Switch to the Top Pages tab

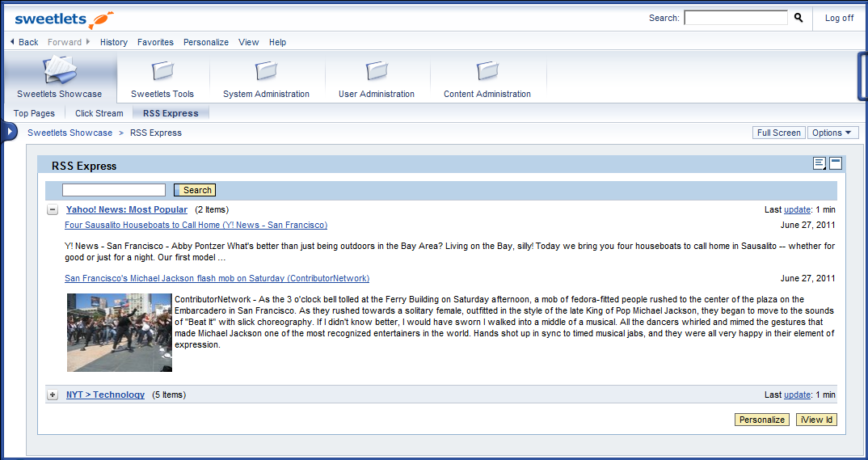point(34,113)
